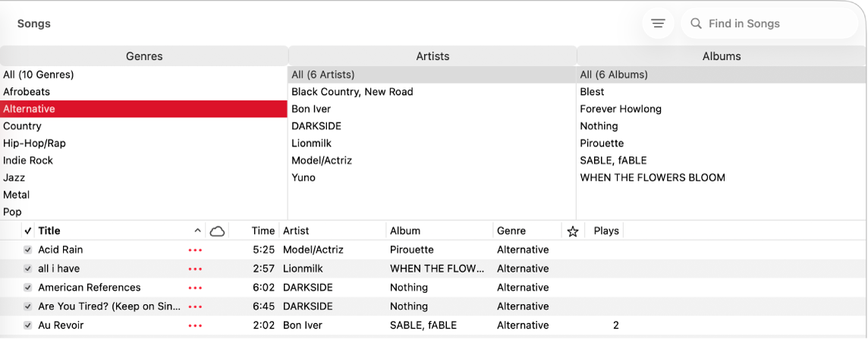Select the Jazz genre
The height and width of the screenshot is (340, 868).
coord(14,178)
